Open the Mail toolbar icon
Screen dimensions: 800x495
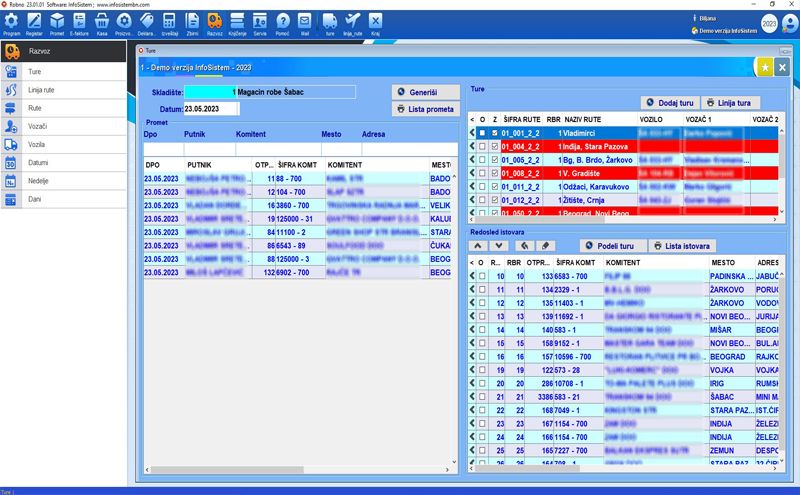pyautogui.click(x=305, y=24)
